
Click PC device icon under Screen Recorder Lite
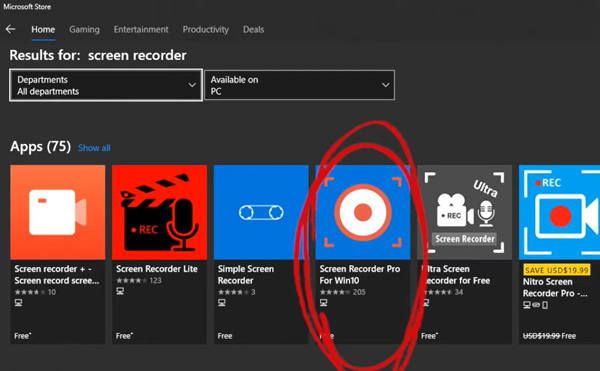tap(120, 291)
